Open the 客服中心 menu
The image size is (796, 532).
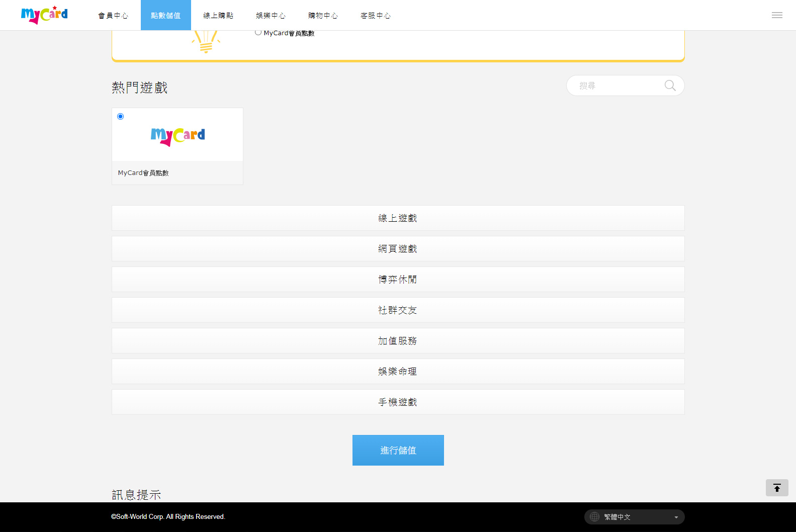[x=376, y=16]
